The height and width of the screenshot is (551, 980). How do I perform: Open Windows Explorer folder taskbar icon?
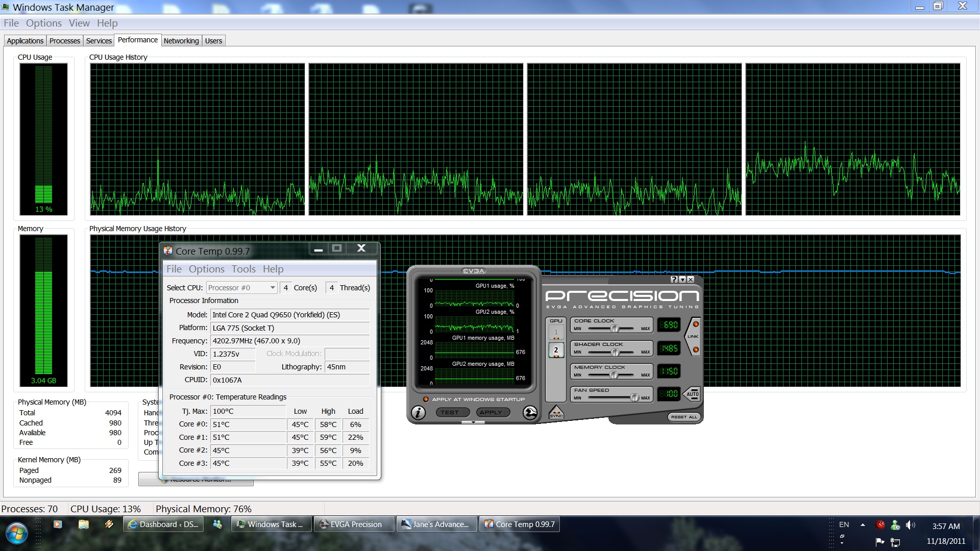pyautogui.click(x=84, y=524)
